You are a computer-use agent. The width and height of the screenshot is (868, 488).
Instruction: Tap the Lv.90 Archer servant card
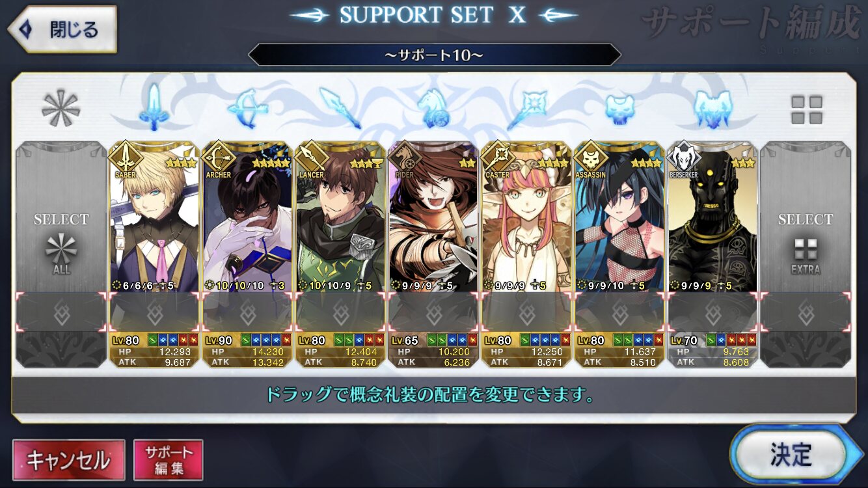(247, 254)
